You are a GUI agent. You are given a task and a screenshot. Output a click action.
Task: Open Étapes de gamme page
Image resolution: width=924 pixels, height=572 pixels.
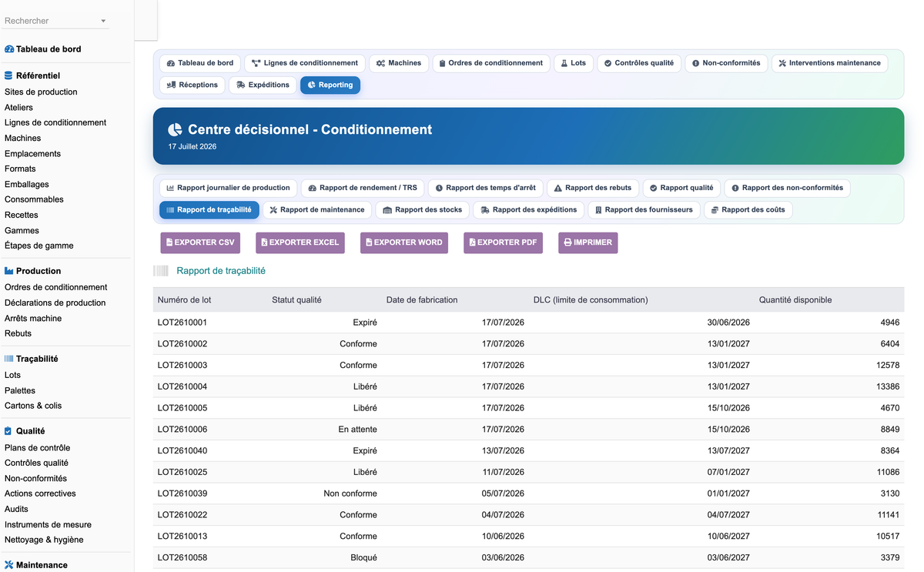tap(39, 246)
